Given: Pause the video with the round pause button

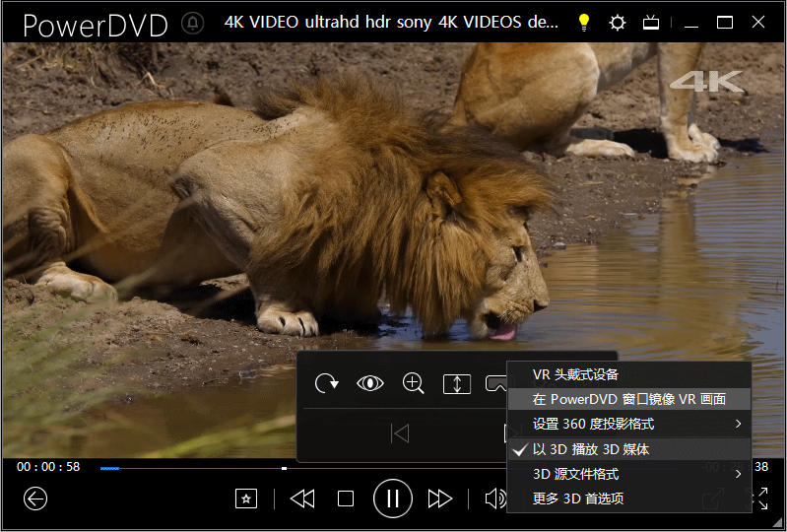Looking at the screenshot, I should coord(392,499).
